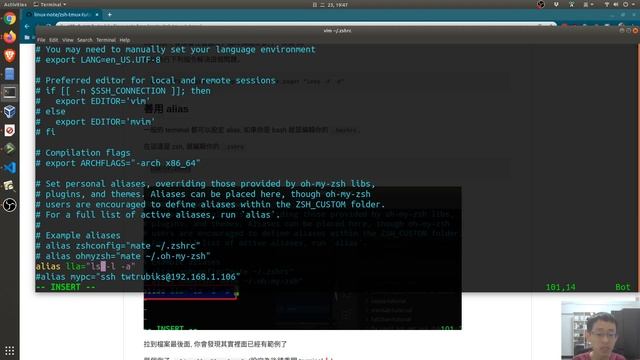The height and width of the screenshot is (360, 640).
Task: Click the '# alias ohmyzsh' line
Action: (123, 256)
